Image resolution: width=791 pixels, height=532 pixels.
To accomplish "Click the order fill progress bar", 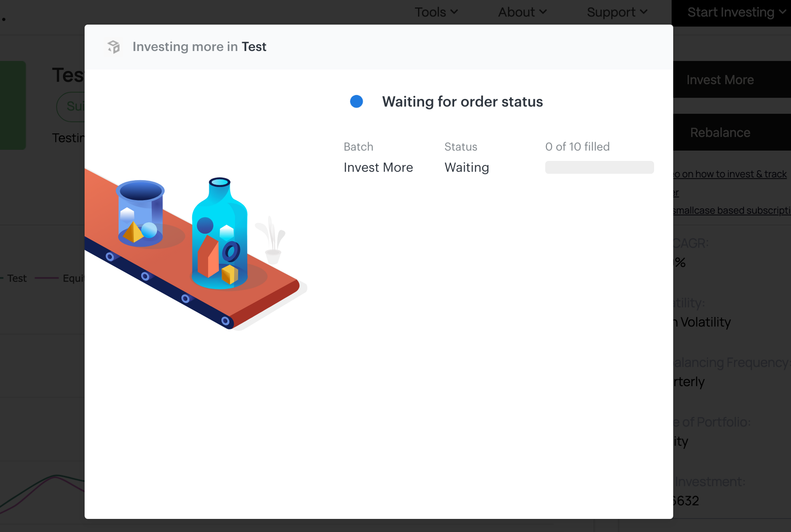I will [x=599, y=167].
